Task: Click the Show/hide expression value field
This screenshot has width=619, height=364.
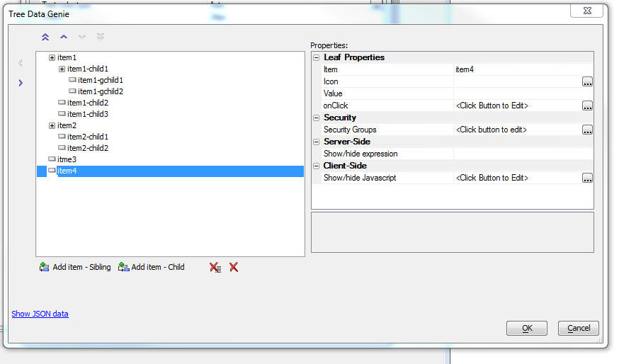Action: 523,154
